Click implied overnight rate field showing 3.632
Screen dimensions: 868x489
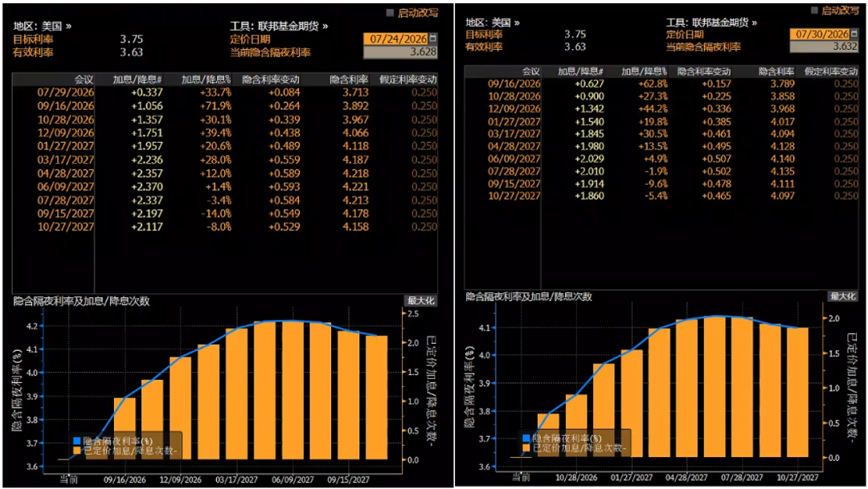point(824,47)
